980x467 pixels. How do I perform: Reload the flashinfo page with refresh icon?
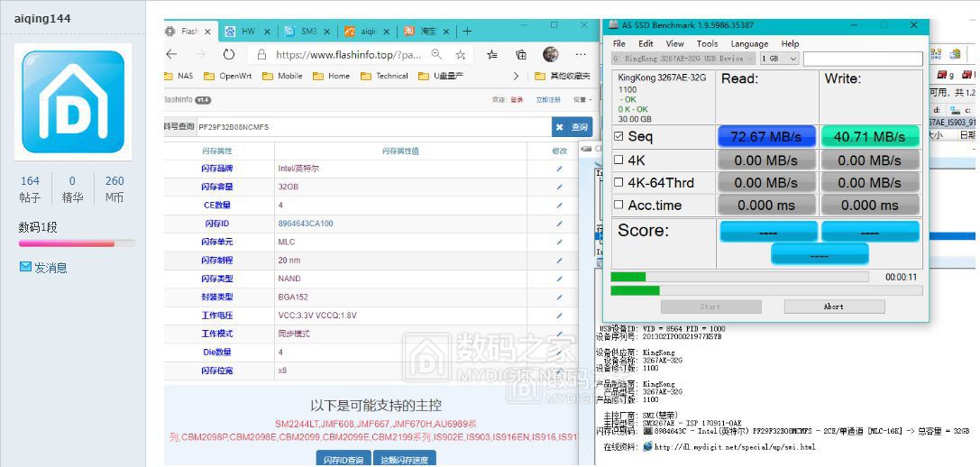(229, 54)
